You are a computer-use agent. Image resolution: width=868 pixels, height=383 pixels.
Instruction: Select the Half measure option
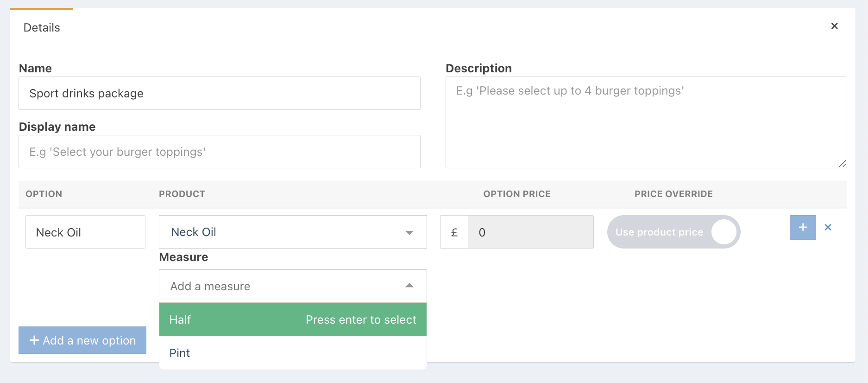click(292, 319)
